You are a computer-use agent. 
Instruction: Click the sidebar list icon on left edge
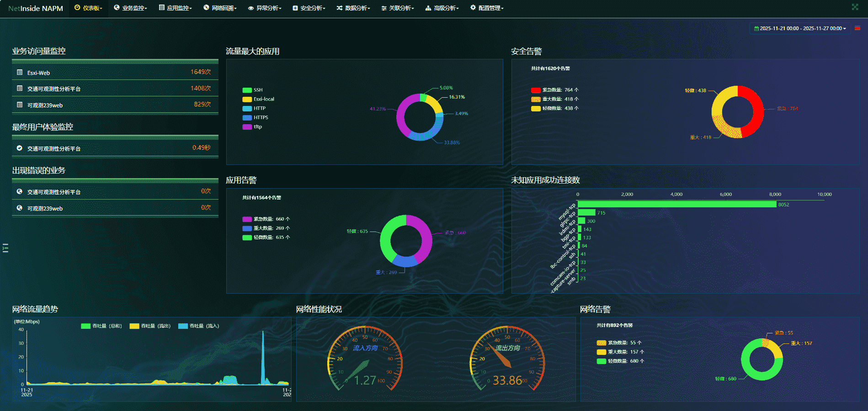point(5,248)
